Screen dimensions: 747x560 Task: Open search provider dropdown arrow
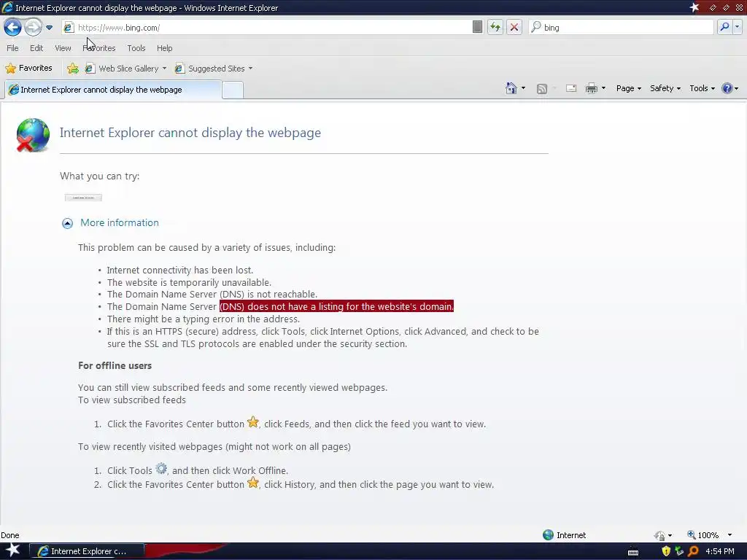coord(737,27)
